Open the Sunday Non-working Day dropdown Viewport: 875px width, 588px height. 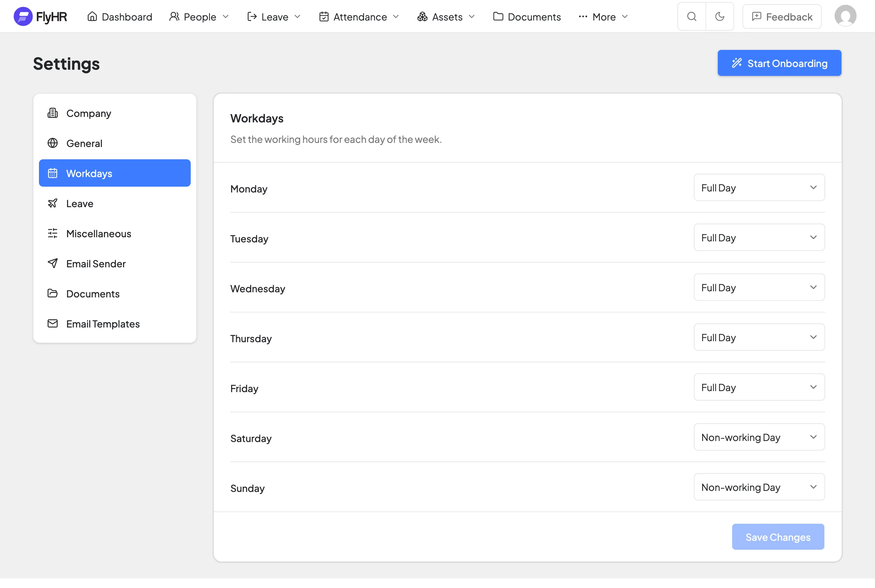pyautogui.click(x=759, y=487)
